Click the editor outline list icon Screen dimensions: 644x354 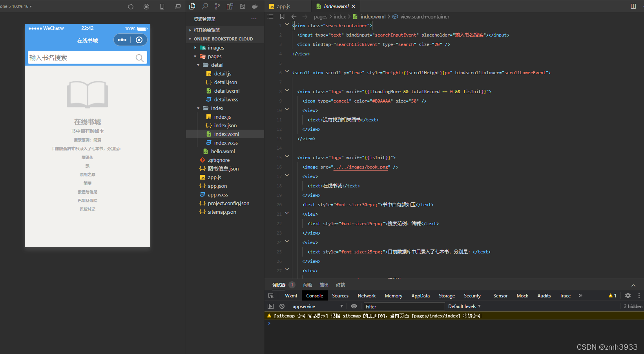[270, 17]
